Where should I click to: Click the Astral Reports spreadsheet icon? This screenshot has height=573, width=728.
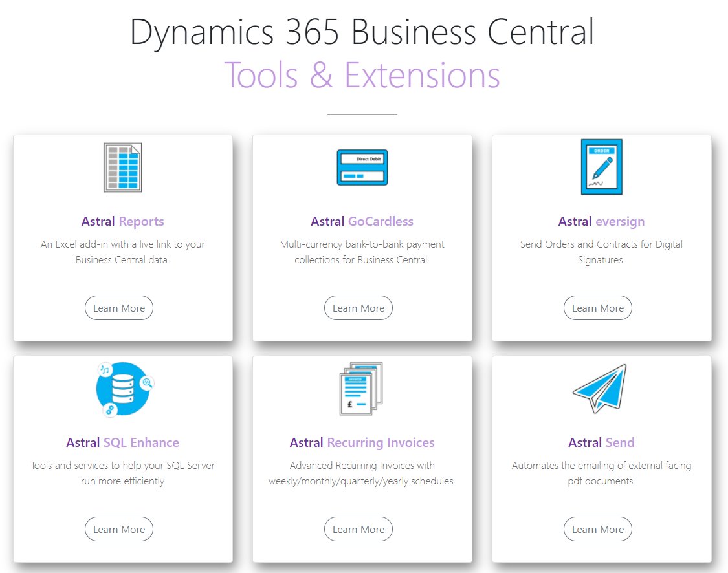[122, 168]
